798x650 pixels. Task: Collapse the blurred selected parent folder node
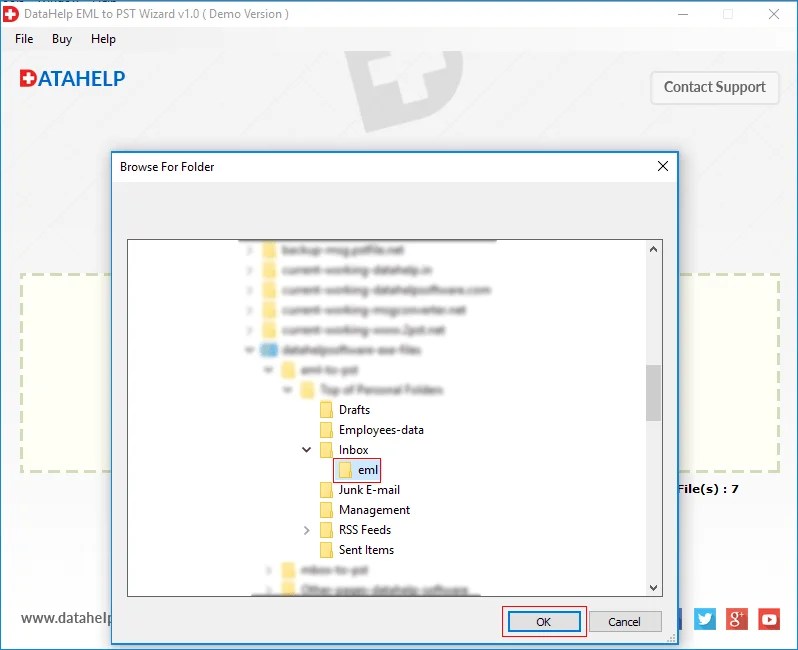(x=249, y=350)
